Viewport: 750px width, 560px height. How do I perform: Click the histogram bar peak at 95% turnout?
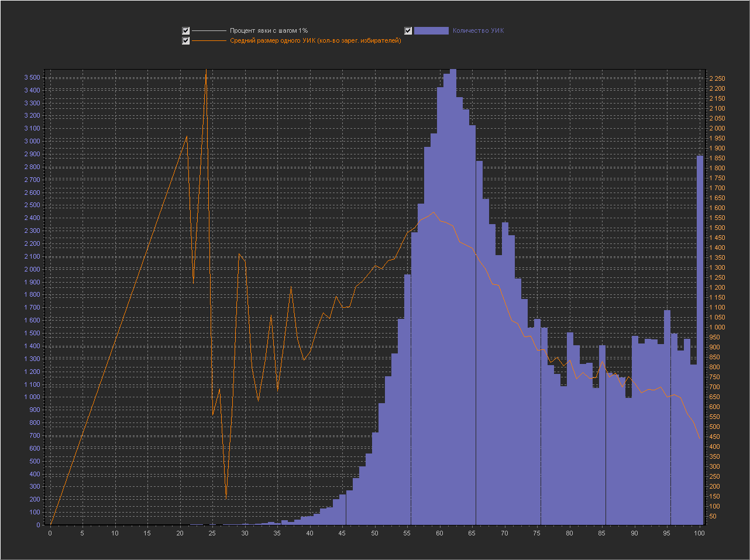[667, 417]
